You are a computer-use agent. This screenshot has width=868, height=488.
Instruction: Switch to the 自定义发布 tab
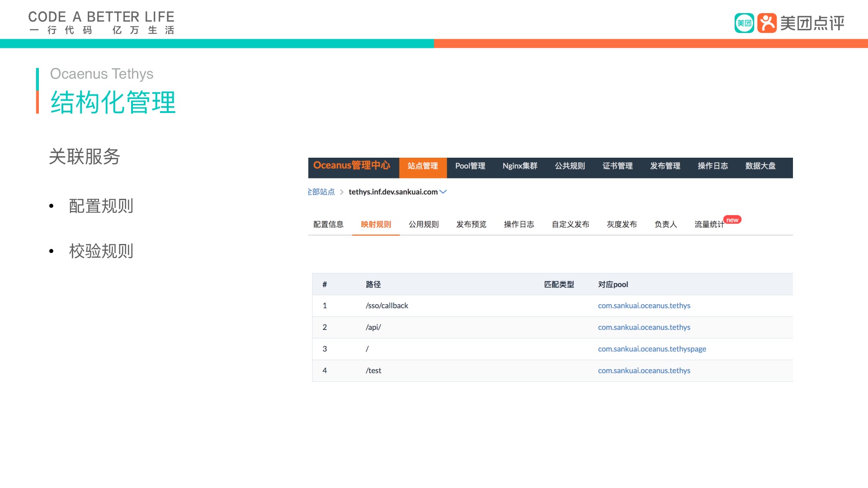click(x=571, y=224)
